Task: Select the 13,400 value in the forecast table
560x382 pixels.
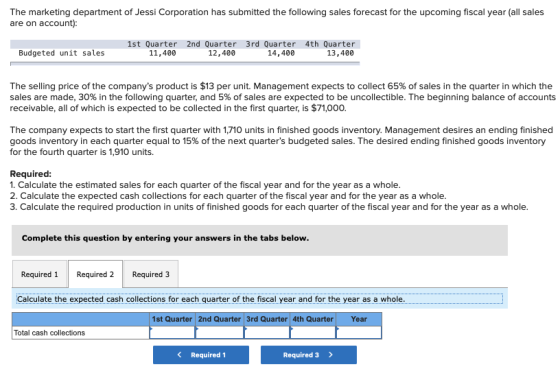Action: coord(340,53)
